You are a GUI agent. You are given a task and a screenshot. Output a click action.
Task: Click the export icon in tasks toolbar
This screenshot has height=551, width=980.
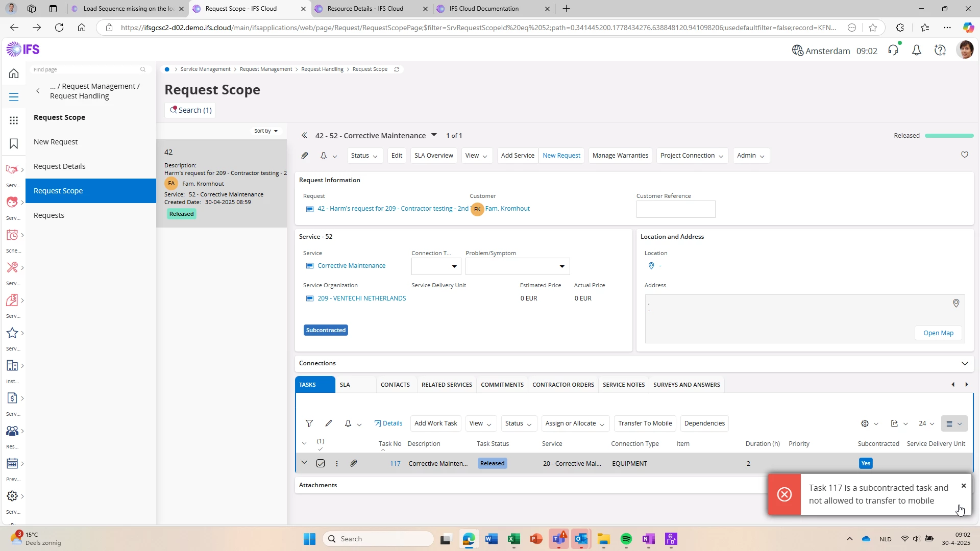coord(894,423)
